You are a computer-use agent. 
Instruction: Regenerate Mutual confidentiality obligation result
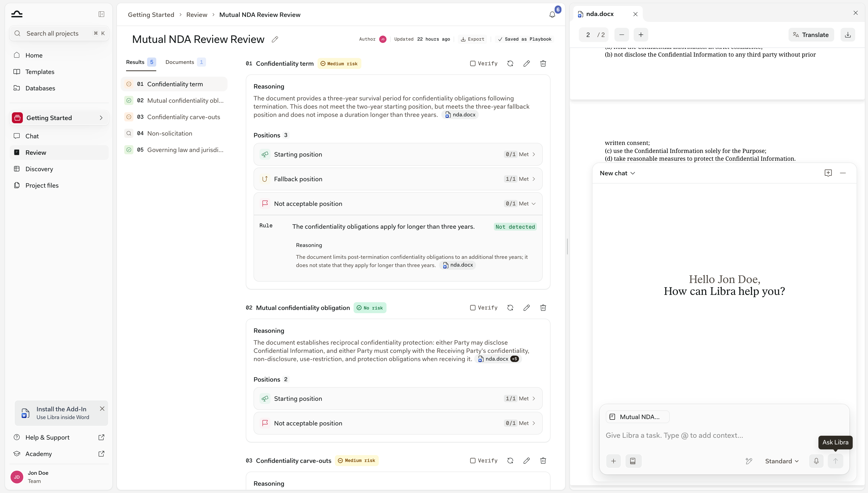coord(510,308)
